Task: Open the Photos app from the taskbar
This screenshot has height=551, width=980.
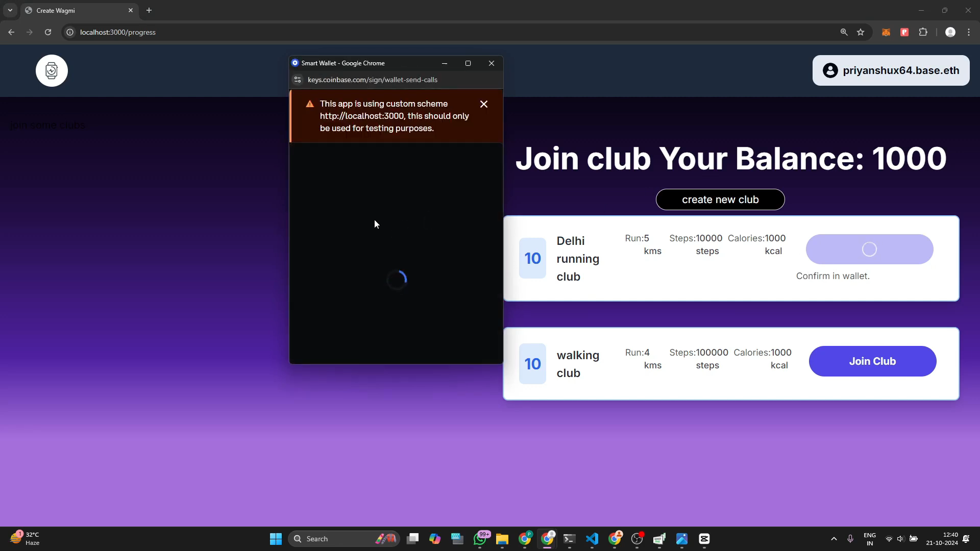Action: click(682, 539)
